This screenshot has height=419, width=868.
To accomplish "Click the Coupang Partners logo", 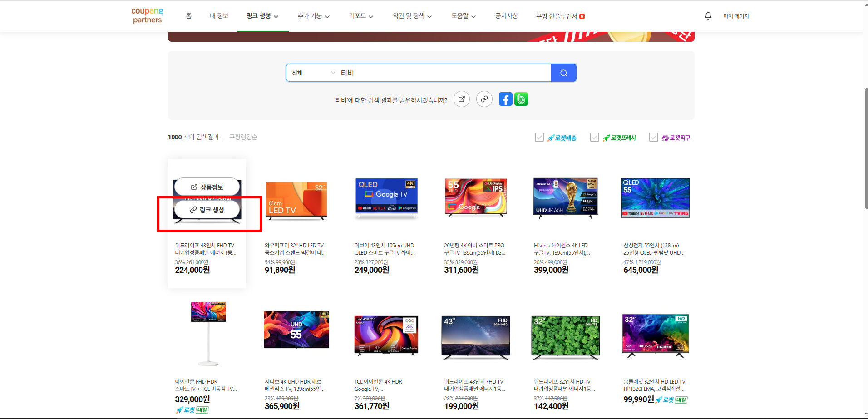I will pyautogui.click(x=147, y=15).
